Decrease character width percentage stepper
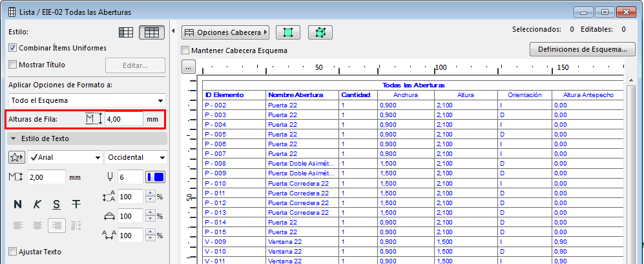644x264 pixels. [x=151, y=219]
